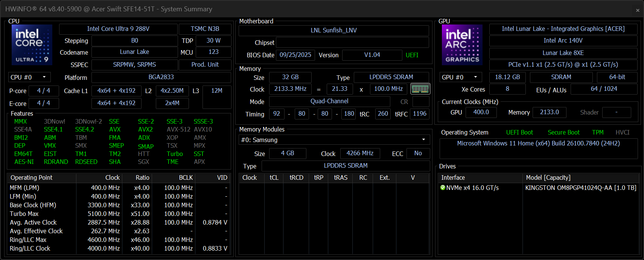Click the memory Clock 2133.3 MHz field

click(290, 89)
